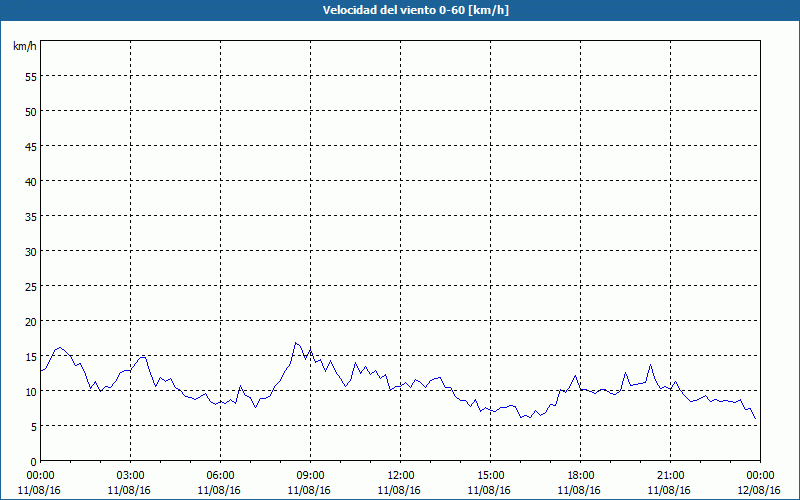Screen dimensions: 800x500
Task: Click the 12/08/16 date label
Action: click(759, 490)
